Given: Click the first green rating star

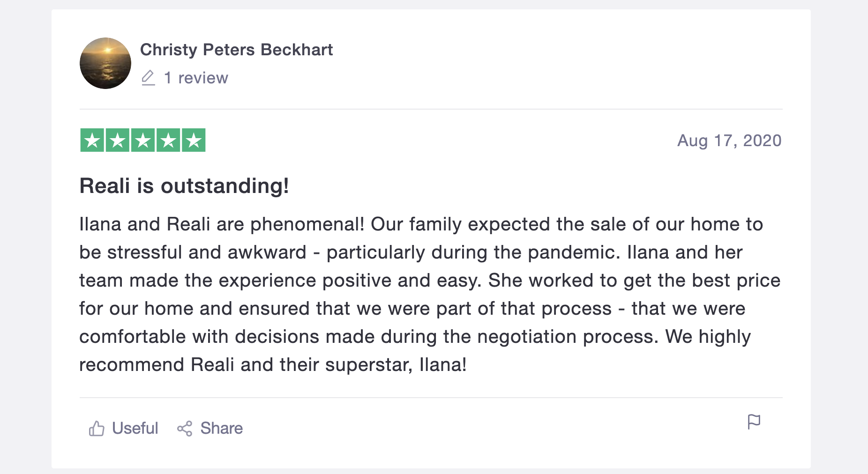Looking at the screenshot, I should coord(92,140).
